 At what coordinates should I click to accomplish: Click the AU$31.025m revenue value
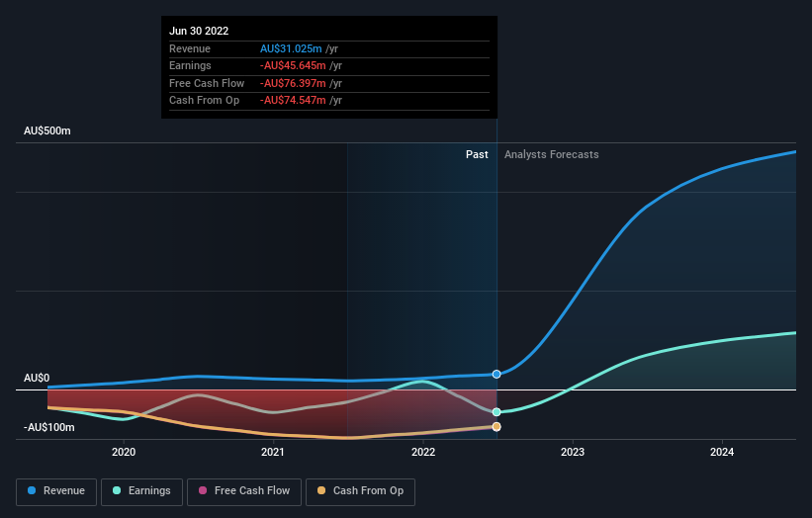(291, 48)
